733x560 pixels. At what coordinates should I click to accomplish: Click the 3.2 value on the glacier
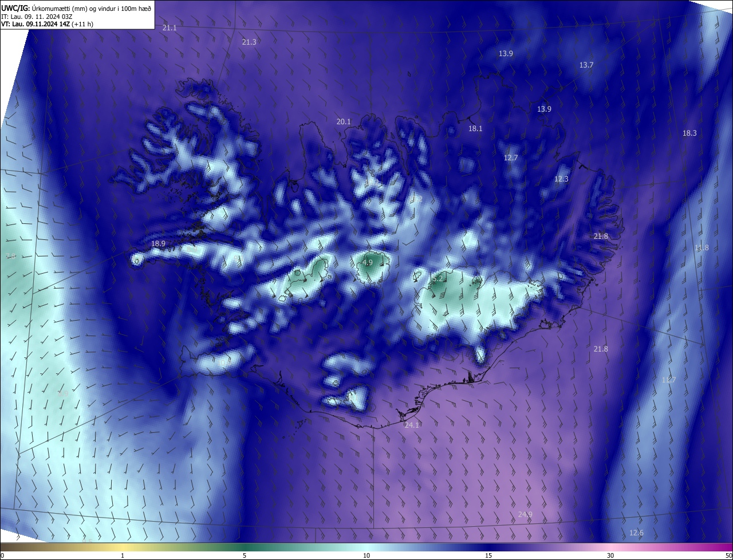pyautogui.click(x=437, y=278)
